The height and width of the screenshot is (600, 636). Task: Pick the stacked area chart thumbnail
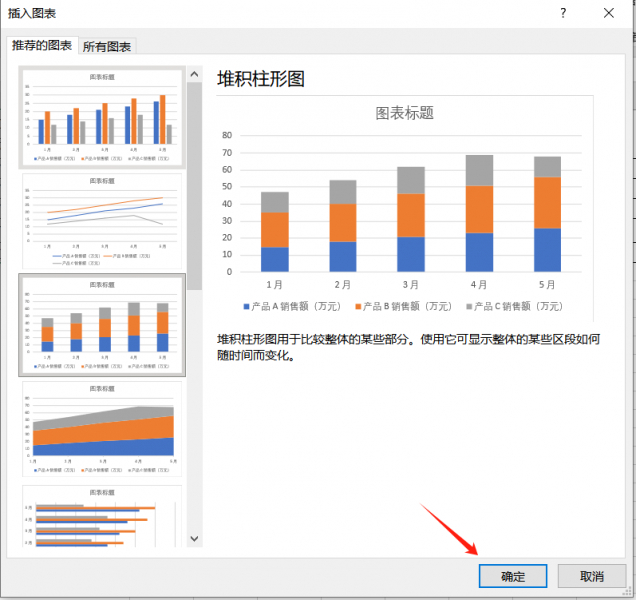click(x=102, y=429)
